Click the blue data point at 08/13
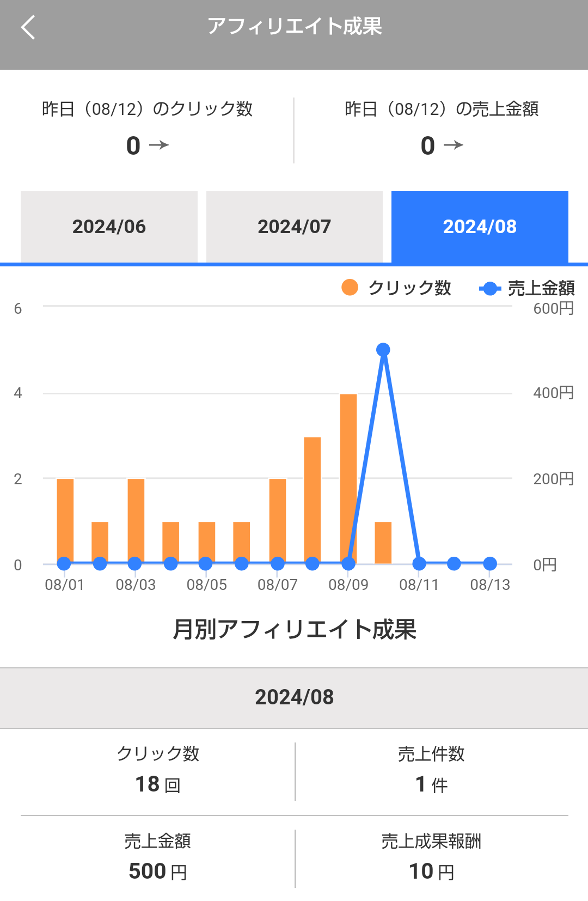 point(490,564)
